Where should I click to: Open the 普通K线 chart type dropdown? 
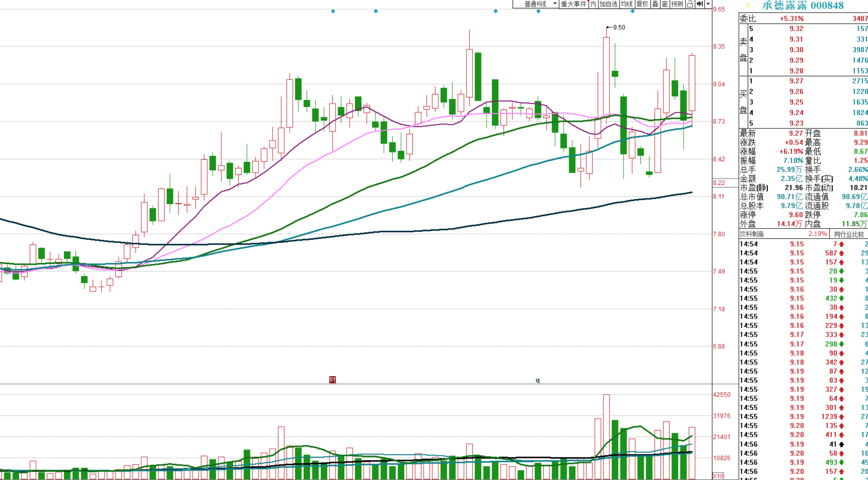[536, 4]
